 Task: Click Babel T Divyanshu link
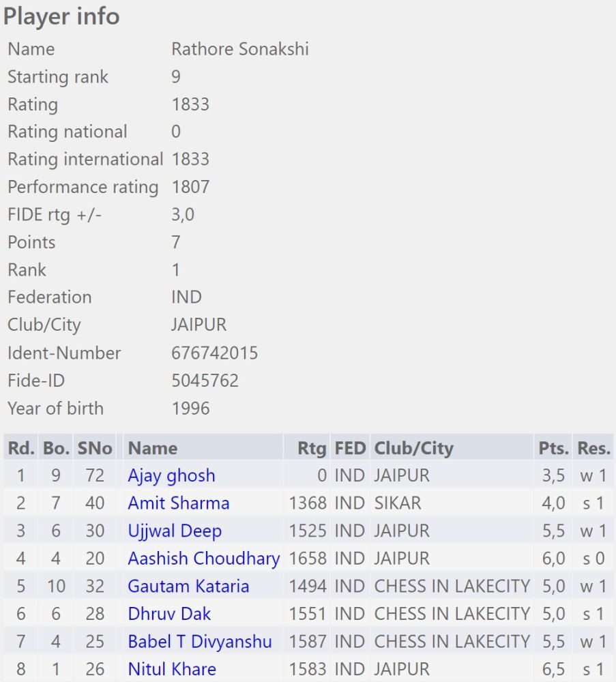click(200, 642)
